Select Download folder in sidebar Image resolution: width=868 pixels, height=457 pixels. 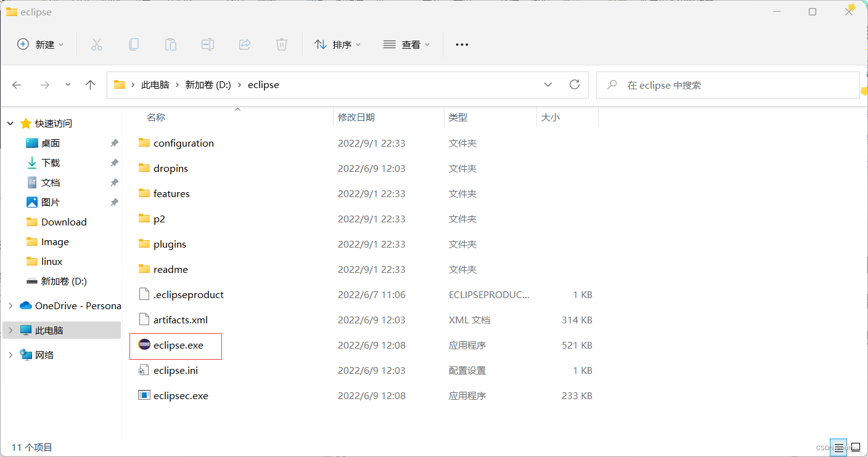[64, 222]
